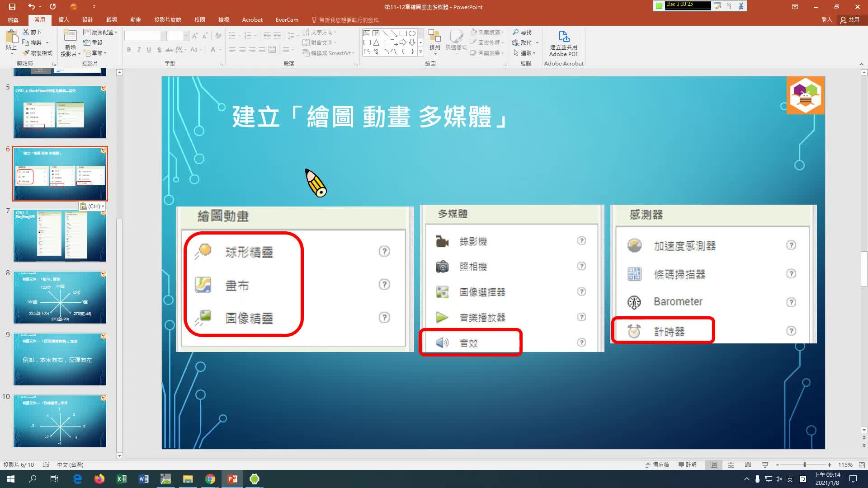Open Word from the taskbar
868x488 pixels.
(144, 479)
